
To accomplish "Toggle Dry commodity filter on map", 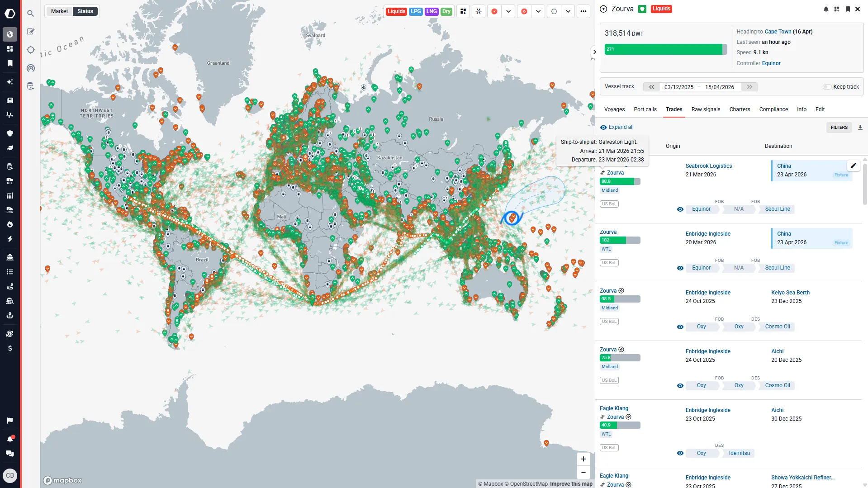I will tap(446, 11).
